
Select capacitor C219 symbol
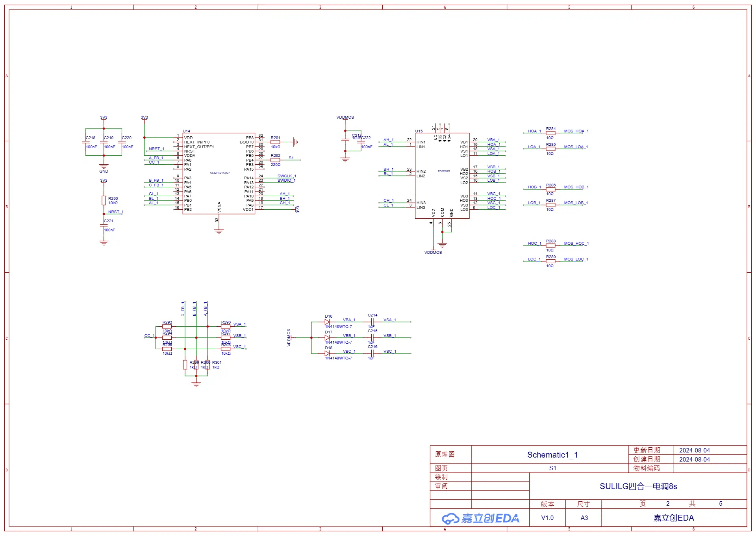[x=104, y=142]
